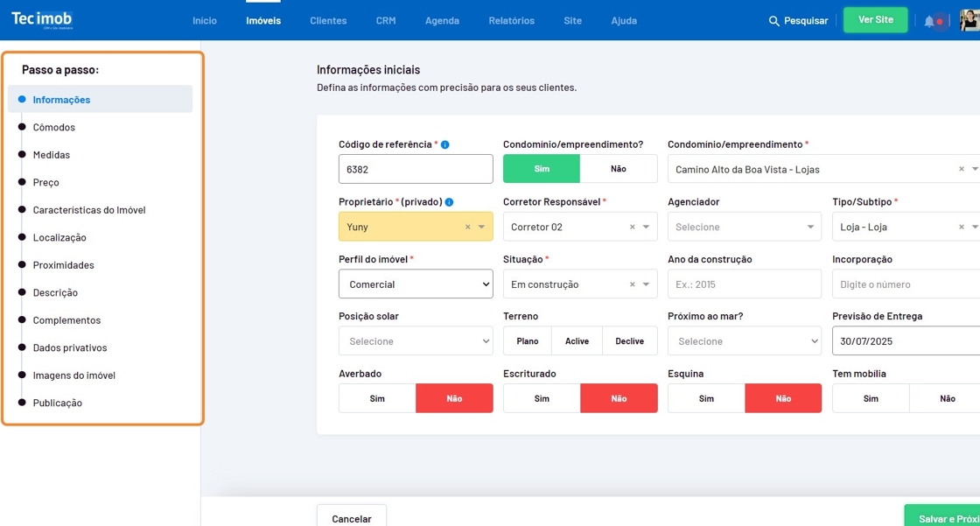This screenshot has height=526, width=980.
Task: Open user profile avatar
Action: point(969,20)
